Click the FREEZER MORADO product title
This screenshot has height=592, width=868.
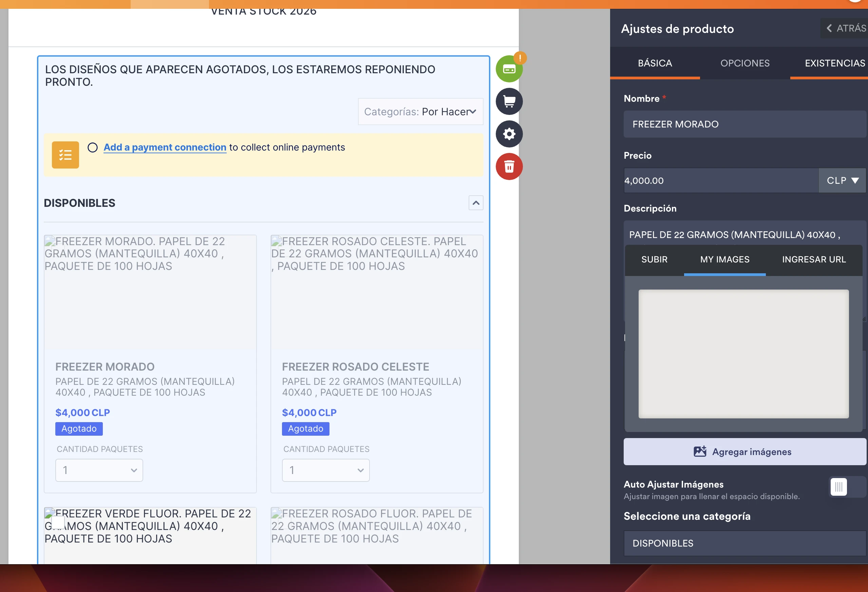point(105,367)
